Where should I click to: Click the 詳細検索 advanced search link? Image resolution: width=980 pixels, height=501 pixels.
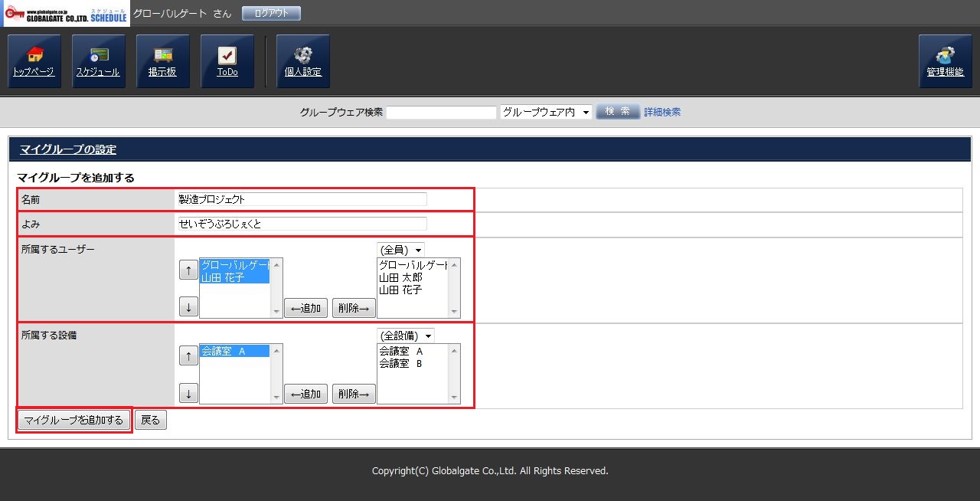[662, 113]
